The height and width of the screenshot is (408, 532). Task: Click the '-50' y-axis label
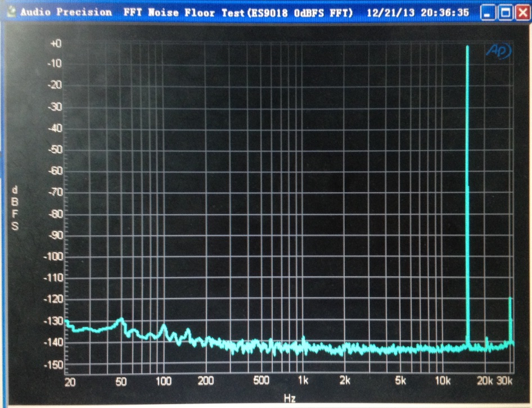55,149
